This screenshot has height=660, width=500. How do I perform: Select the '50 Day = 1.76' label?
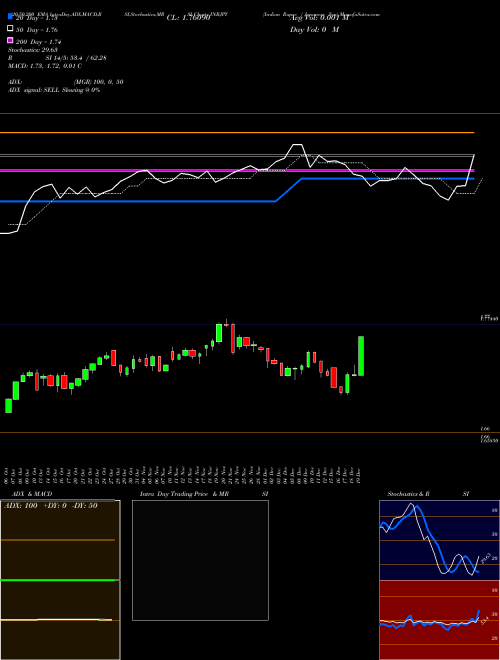[x=37, y=30]
